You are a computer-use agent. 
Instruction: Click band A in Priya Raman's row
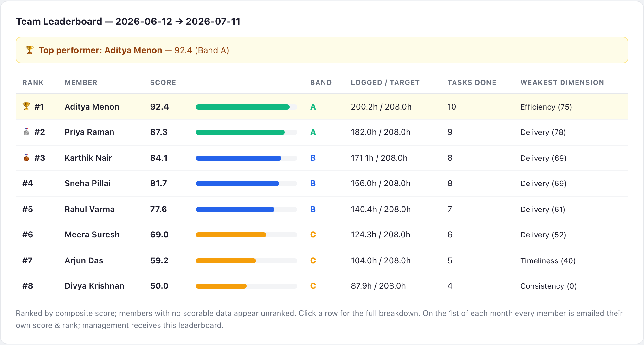[313, 132]
